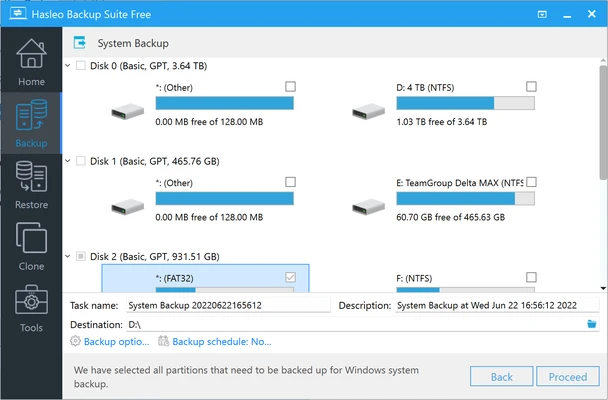Screen dimensions: 608x400
Task: Select the *: (FAT32) partition tile
Action: click(x=206, y=278)
